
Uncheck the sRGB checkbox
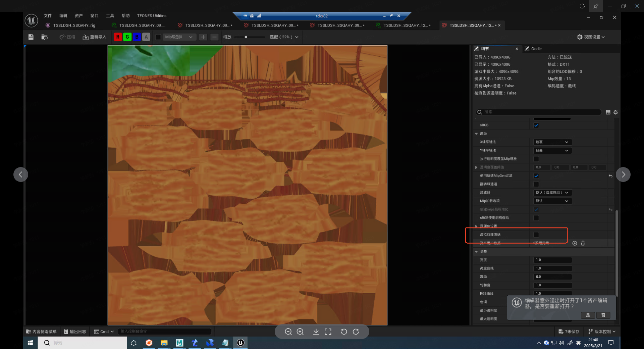[536, 125]
